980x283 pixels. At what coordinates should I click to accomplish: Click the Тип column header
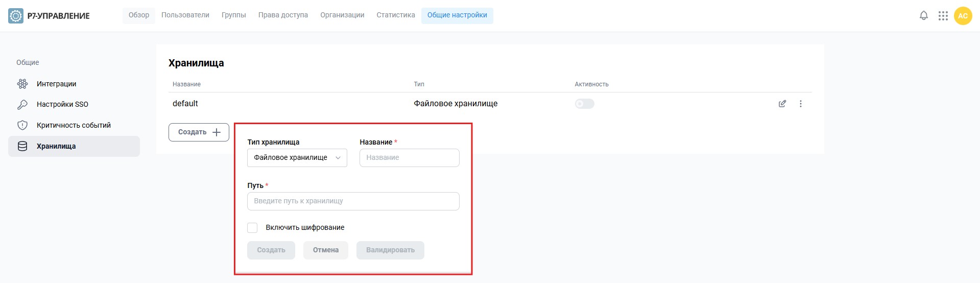419,84
